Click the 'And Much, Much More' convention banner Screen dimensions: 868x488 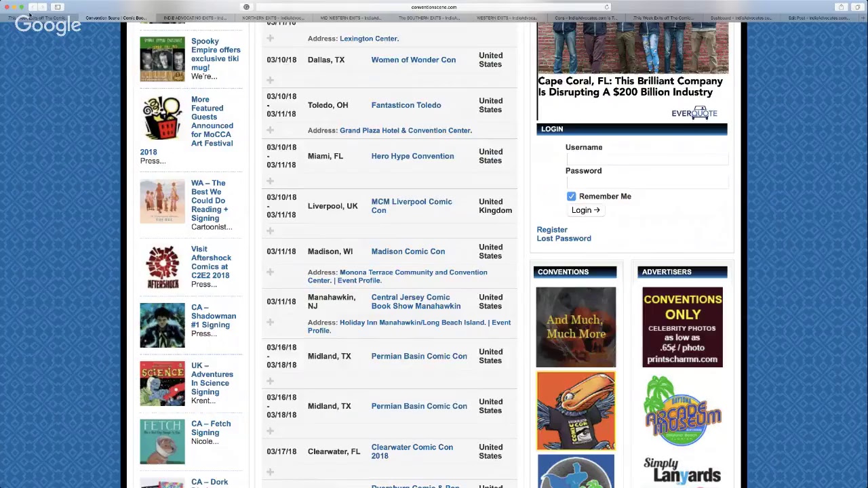point(576,327)
